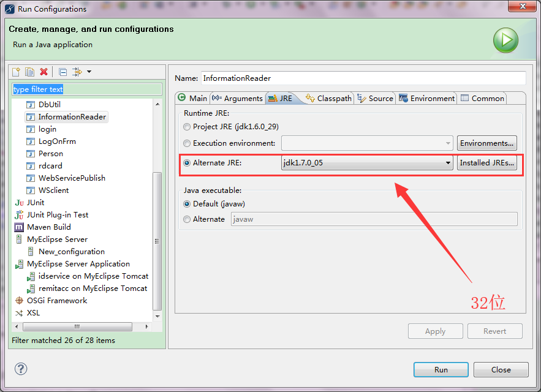Select rdcard configuration
The width and height of the screenshot is (541, 392).
click(x=50, y=166)
